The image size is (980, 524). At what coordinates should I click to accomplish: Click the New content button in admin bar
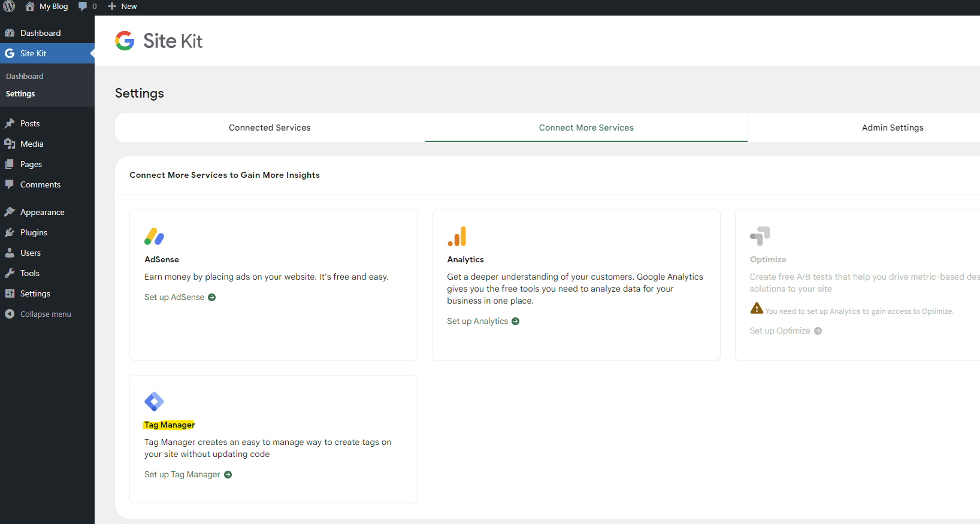click(122, 6)
